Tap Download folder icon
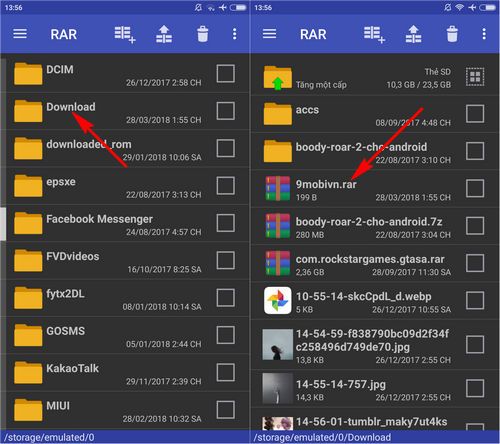 (28, 111)
